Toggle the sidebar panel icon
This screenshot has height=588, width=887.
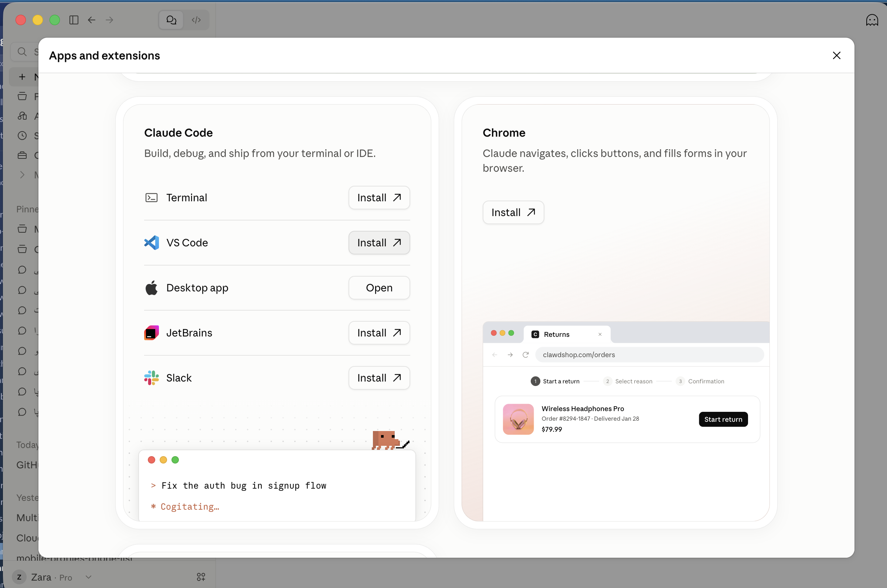(x=74, y=20)
